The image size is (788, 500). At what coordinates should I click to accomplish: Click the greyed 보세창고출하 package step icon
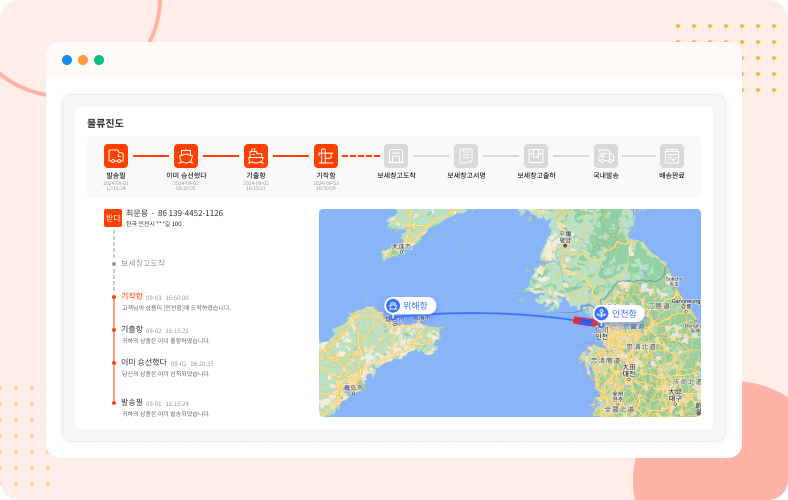pyautogui.click(x=536, y=156)
